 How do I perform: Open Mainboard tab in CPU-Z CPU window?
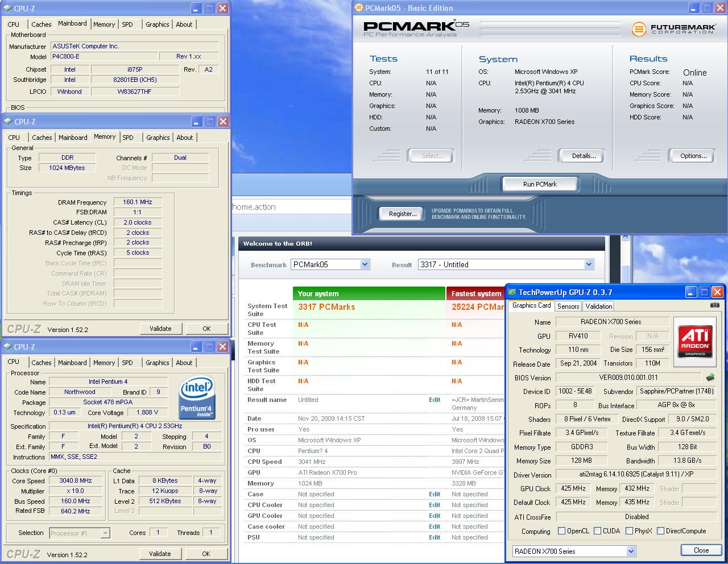pos(73,363)
